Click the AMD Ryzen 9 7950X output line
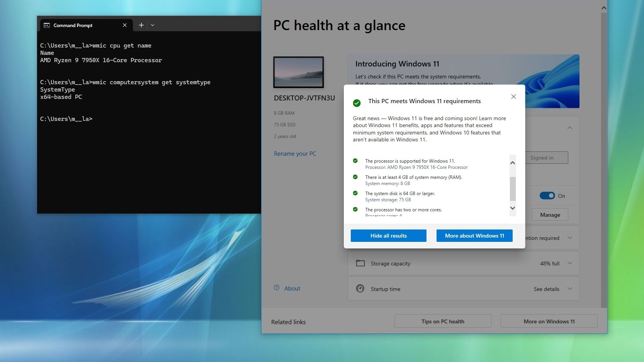The width and height of the screenshot is (644, 362). point(101,60)
